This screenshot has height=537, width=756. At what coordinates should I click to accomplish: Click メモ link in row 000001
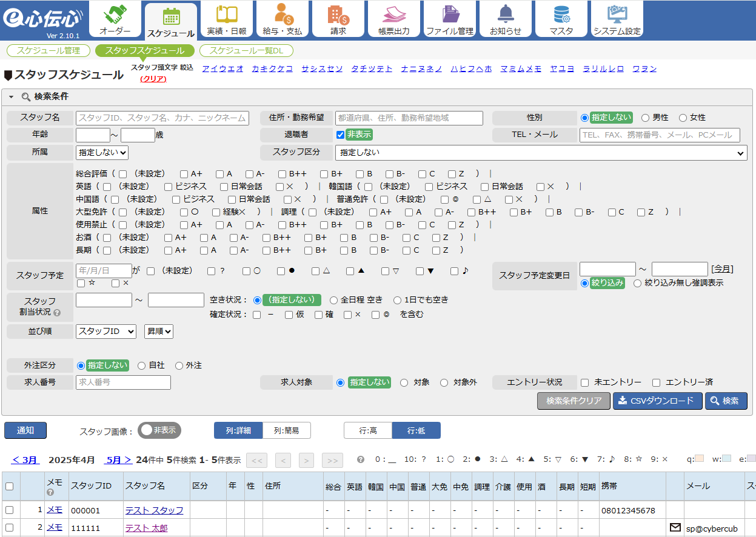pyautogui.click(x=55, y=510)
